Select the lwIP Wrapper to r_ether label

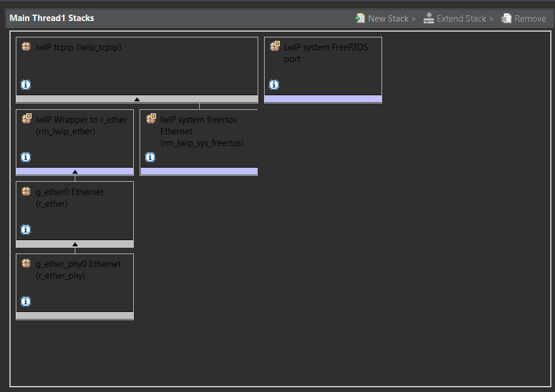pyautogui.click(x=81, y=126)
